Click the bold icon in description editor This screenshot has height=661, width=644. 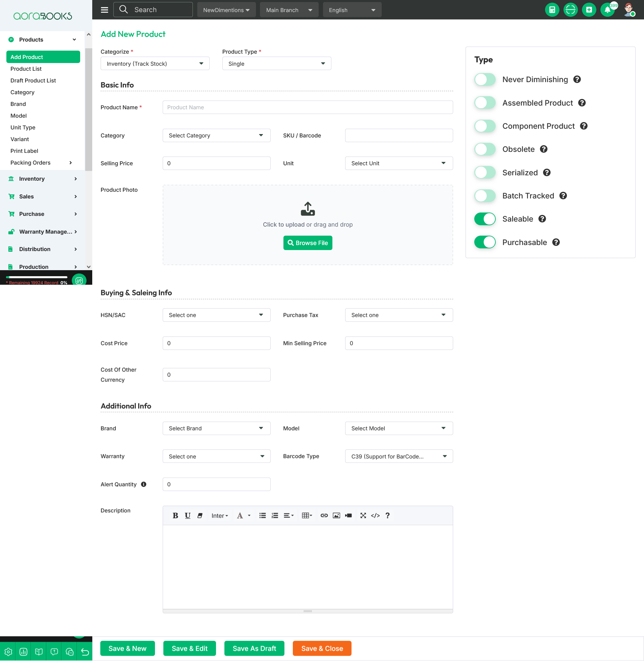pos(175,515)
